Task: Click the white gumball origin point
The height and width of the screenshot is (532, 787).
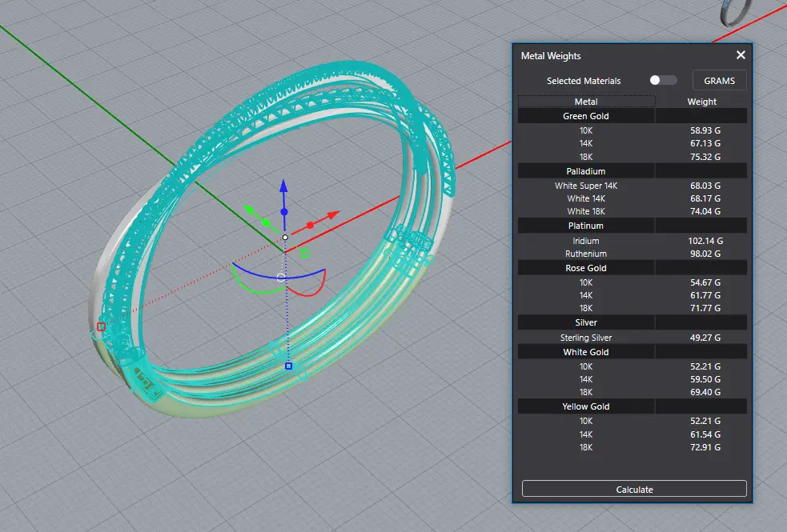Action: (285, 238)
